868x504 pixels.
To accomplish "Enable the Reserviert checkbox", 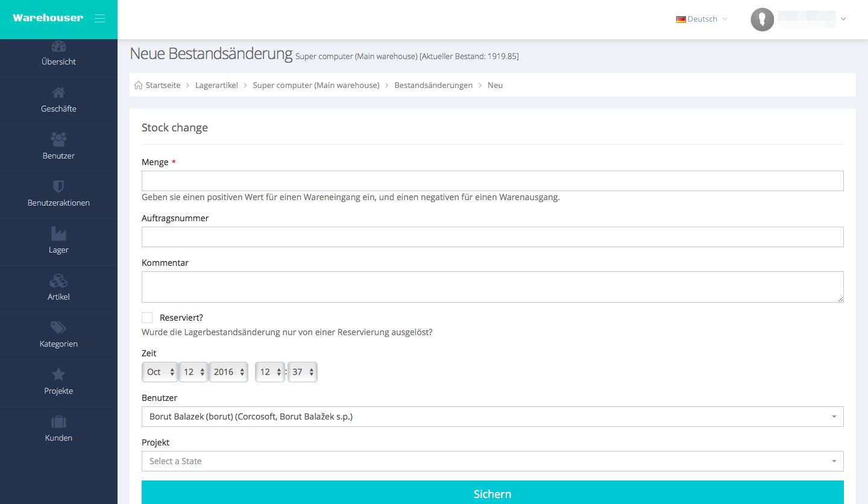I will coord(147,318).
